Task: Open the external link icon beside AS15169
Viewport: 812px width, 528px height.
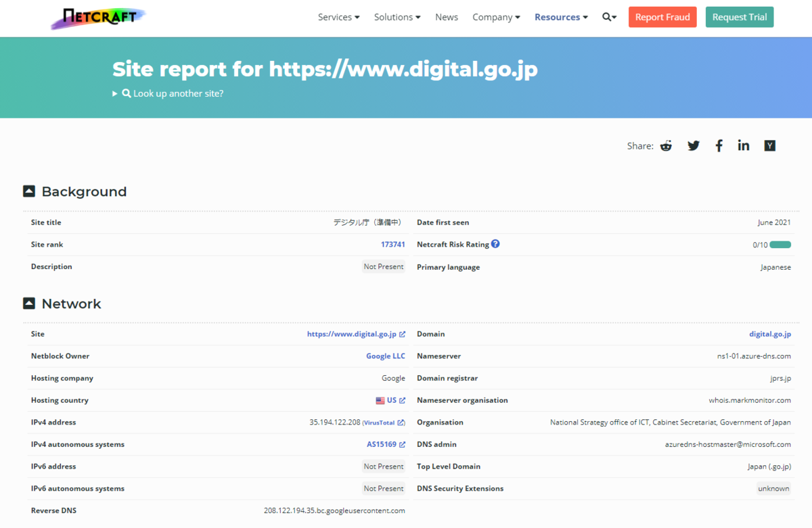Action: 402,444
